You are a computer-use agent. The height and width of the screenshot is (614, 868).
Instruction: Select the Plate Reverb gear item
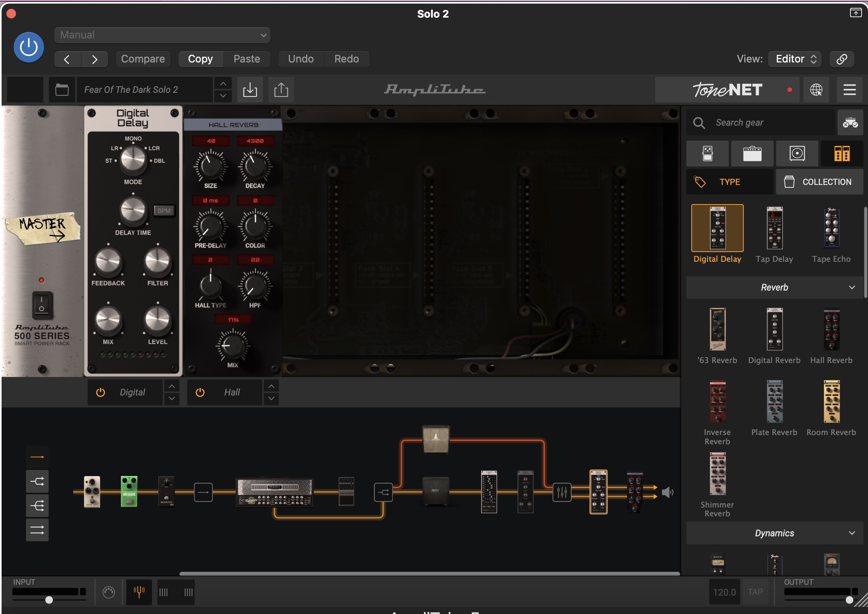[774, 408]
